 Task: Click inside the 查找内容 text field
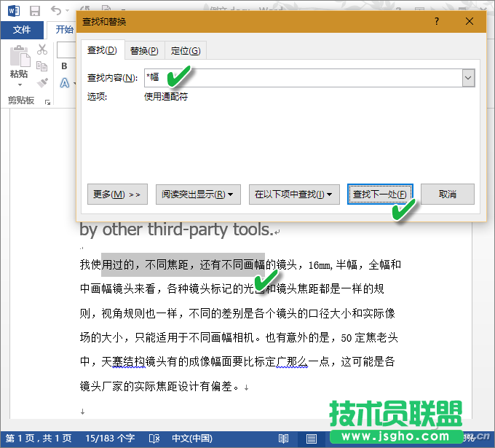click(306, 77)
